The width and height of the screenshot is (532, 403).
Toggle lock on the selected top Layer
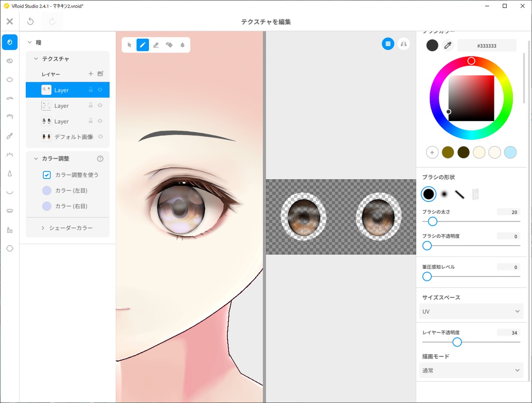90,90
